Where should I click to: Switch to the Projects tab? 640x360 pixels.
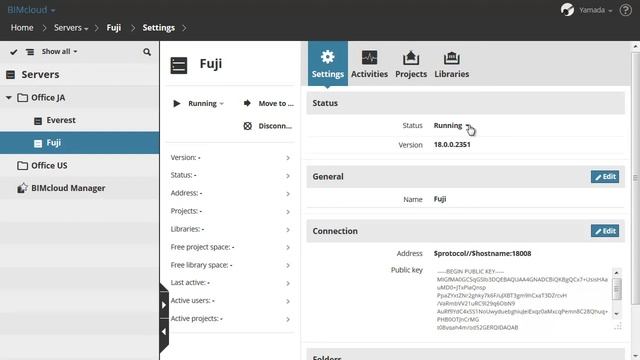[411, 64]
